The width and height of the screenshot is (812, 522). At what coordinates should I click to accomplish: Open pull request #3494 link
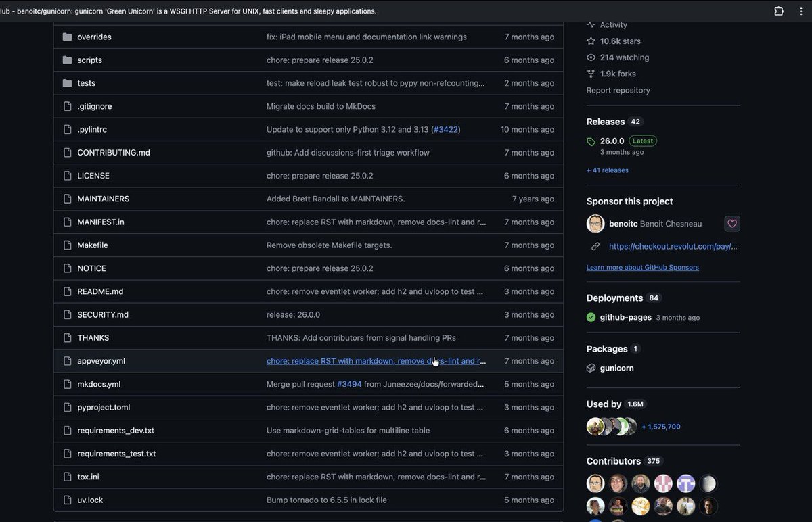[349, 384]
